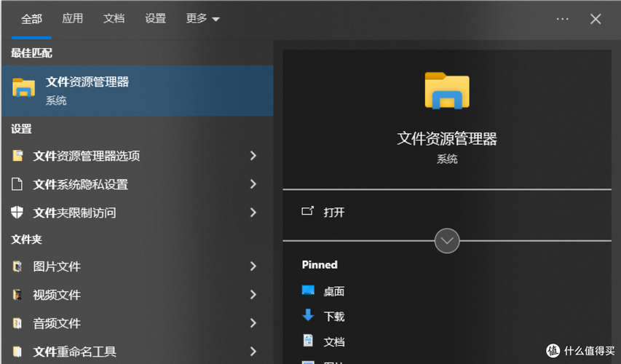The width and height of the screenshot is (621, 364).
Task: Open the pinned 文档 shortcut
Action: pyautogui.click(x=334, y=341)
